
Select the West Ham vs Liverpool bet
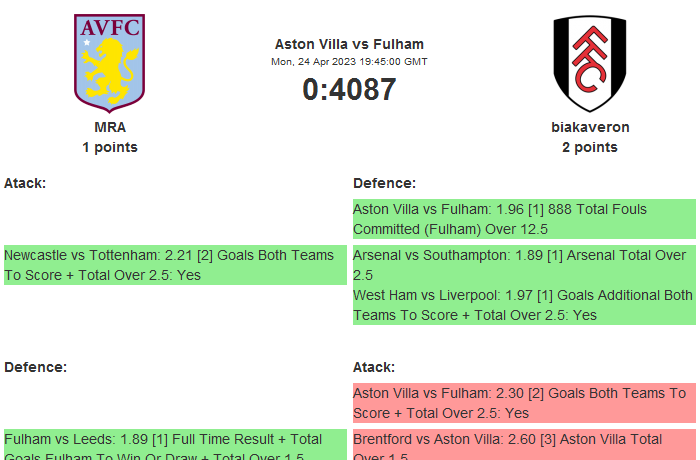coord(524,305)
